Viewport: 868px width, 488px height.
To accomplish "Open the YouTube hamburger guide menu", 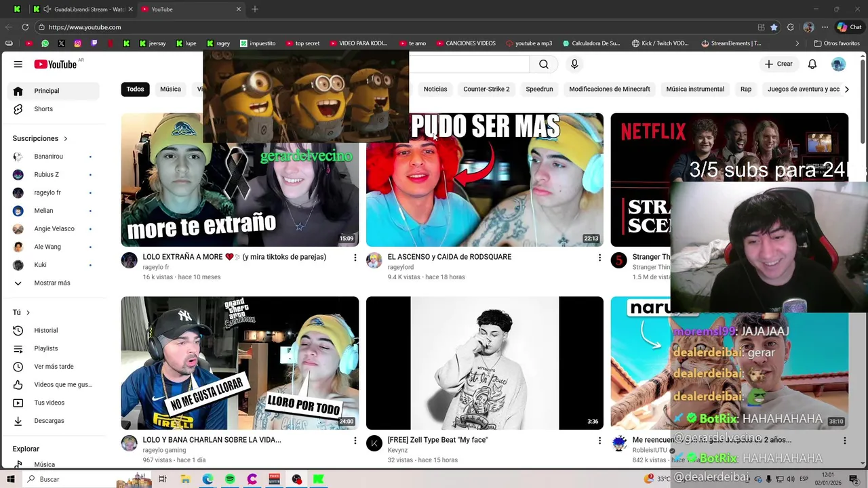I will [18, 64].
